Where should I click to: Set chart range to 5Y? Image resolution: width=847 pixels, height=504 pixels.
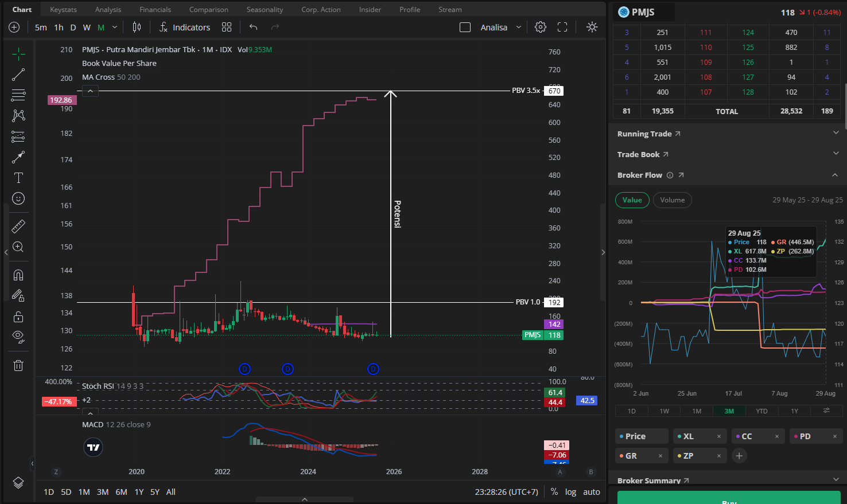coord(154,492)
